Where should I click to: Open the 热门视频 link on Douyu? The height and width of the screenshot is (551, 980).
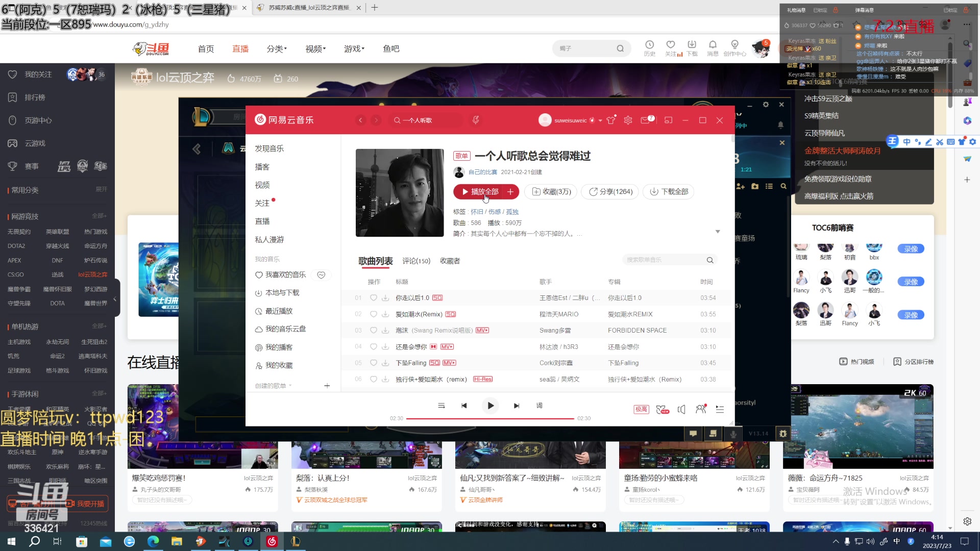[857, 362]
